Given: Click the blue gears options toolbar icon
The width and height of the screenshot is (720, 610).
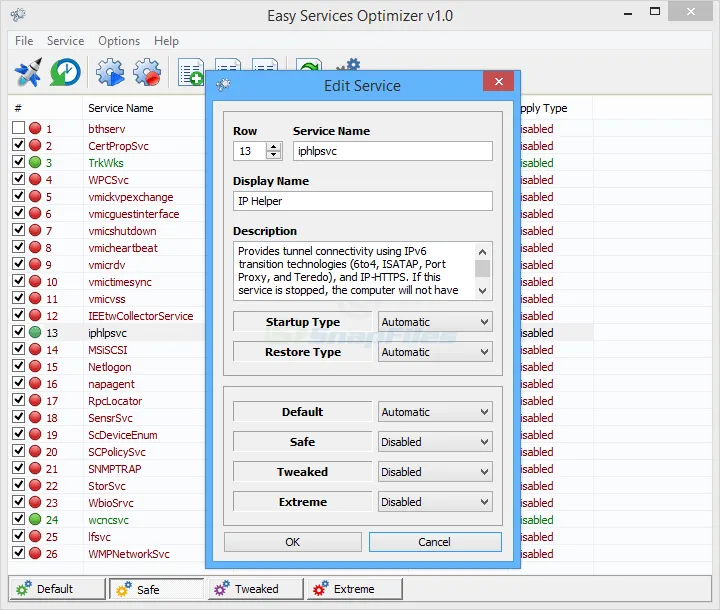Looking at the screenshot, I should pos(349,64).
